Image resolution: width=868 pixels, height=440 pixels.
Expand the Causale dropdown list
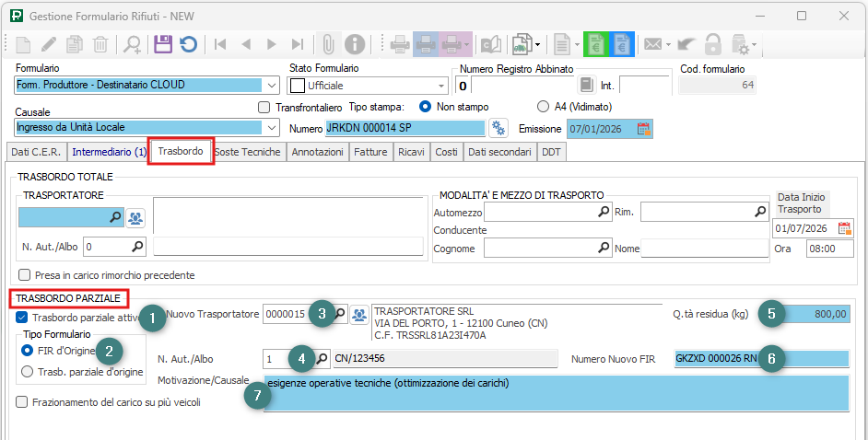[272, 128]
